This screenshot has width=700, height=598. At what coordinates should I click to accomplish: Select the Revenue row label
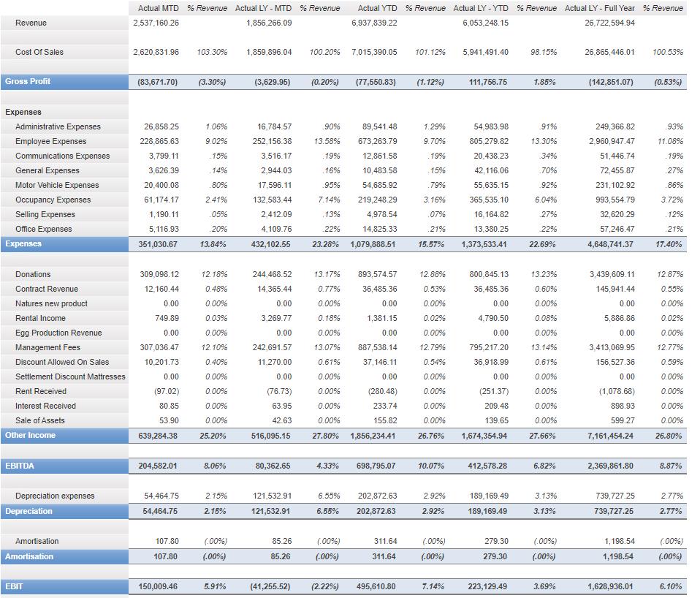click(x=31, y=23)
